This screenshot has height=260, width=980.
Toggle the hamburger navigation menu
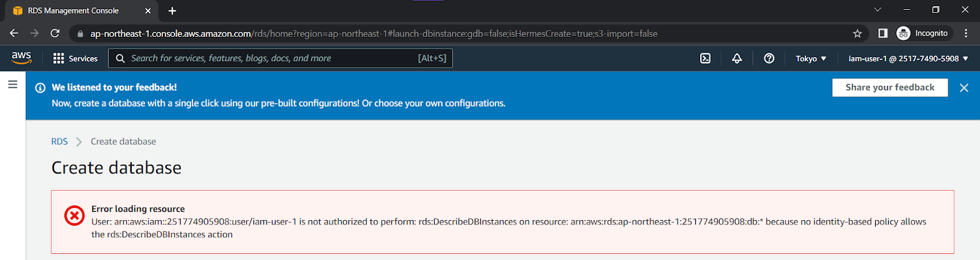(13, 85)
